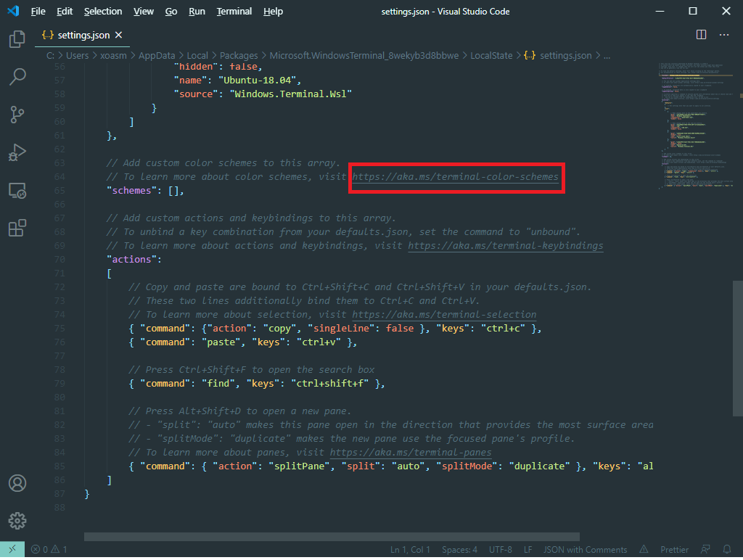Split the editor to the right
Image resolution: width=743 pixels, height=560 pixels.
tap(701, 35)
